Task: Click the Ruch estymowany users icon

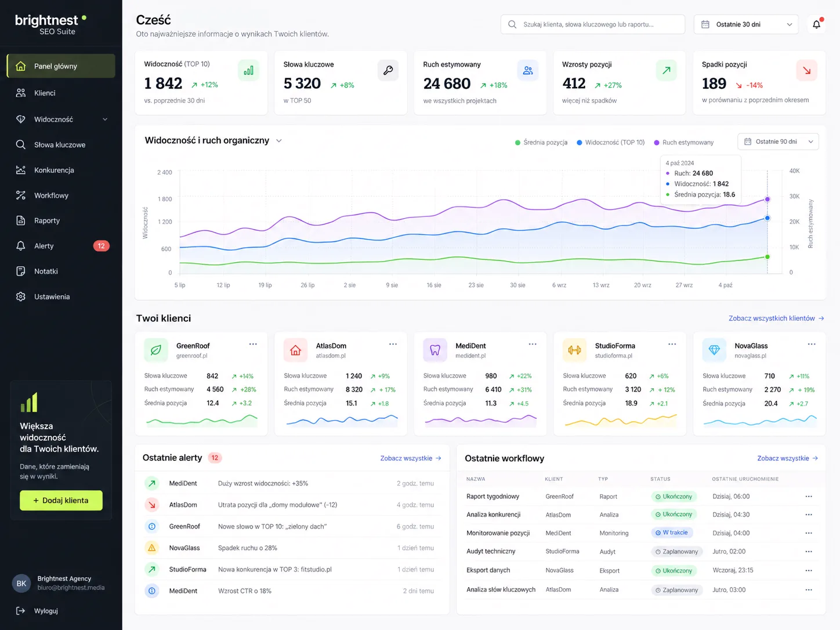Action: pyautogui.click(x=528, y=70)
